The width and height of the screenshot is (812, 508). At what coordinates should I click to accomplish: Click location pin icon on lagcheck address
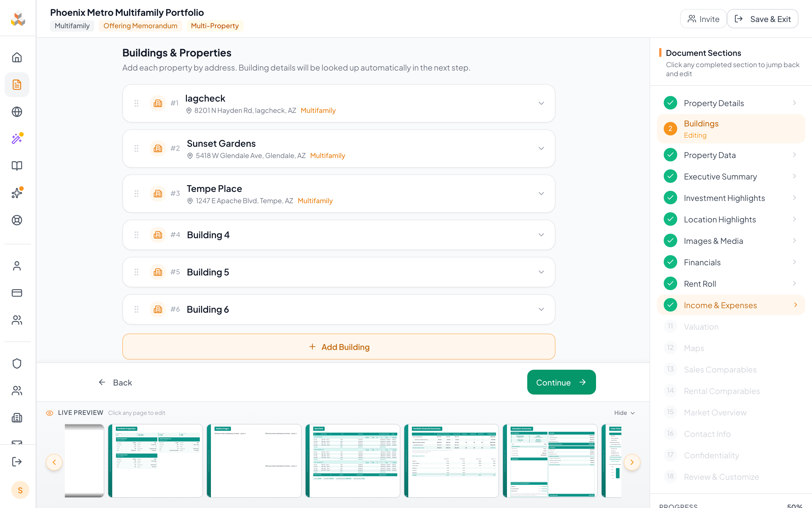(x=189, y=111)
